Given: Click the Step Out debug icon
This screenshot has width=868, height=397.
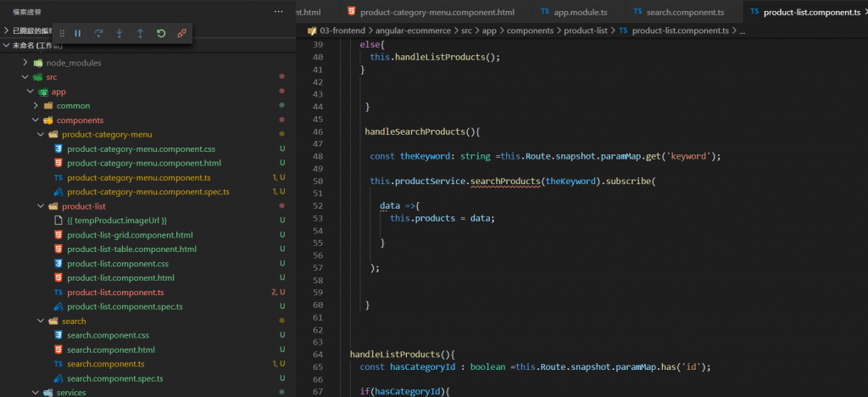Looking at the screenshot, I should tap(140, 33).
